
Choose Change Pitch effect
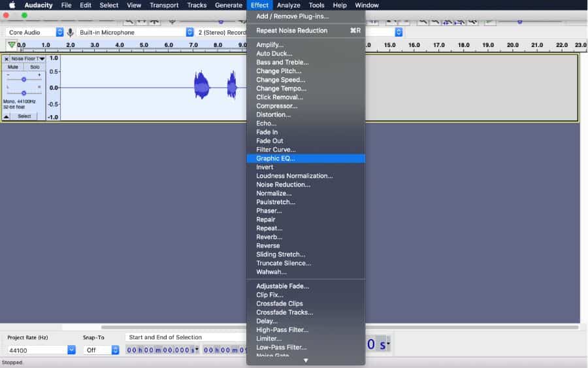(306, 71)
